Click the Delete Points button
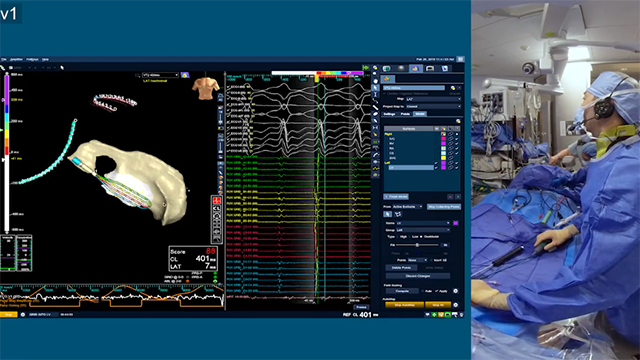 click(401, 268)
